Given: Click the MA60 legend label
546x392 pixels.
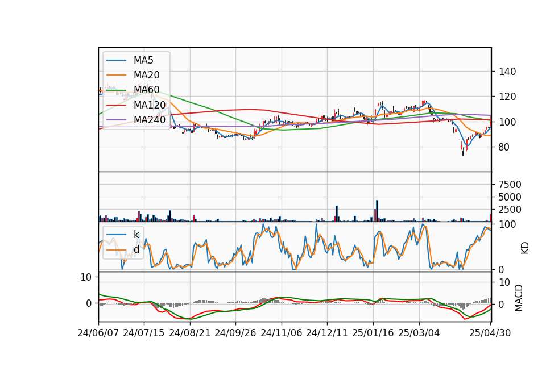Looking at the screenshot, I should pos(146,90).
